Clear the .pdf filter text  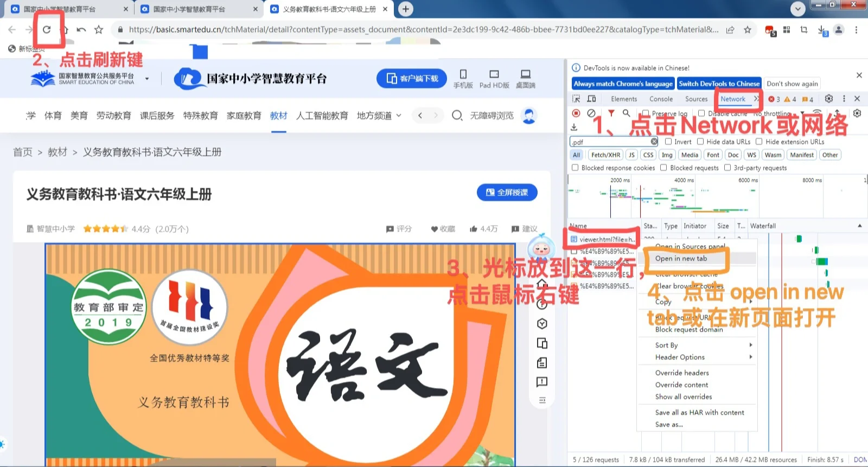654,142
